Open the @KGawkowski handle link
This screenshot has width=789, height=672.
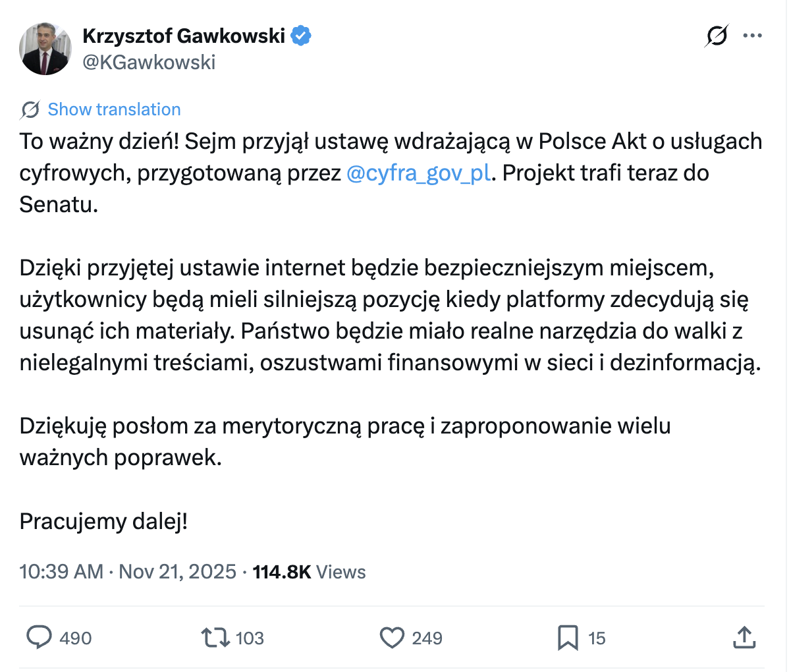[x=149, y=62]
